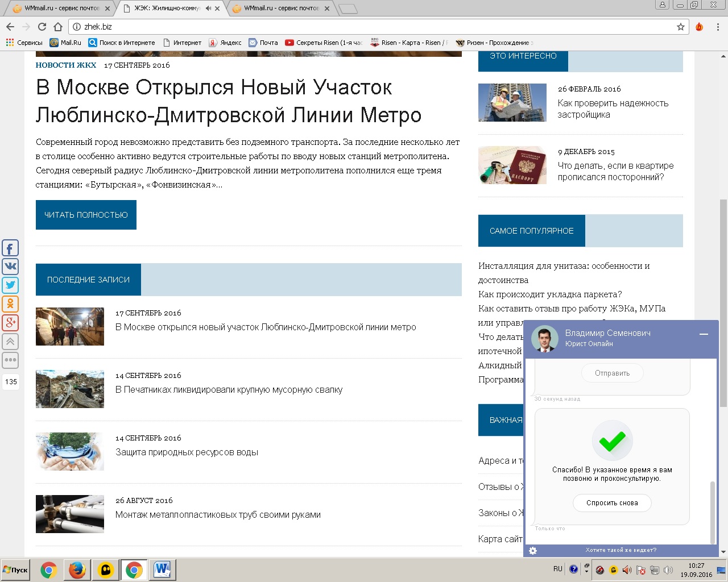Share the page on Facebook
Screen dimensions: 728x582
10,248
